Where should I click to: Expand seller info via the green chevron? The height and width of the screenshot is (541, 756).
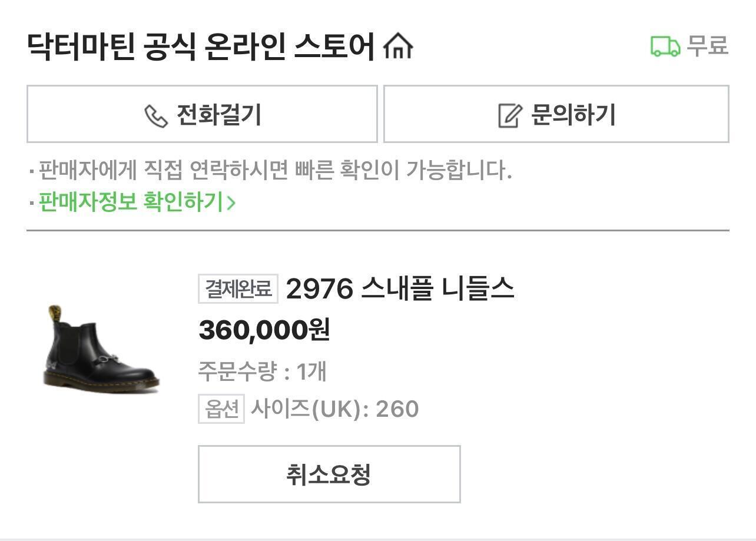pyautogui.click(x=231, y=203)
